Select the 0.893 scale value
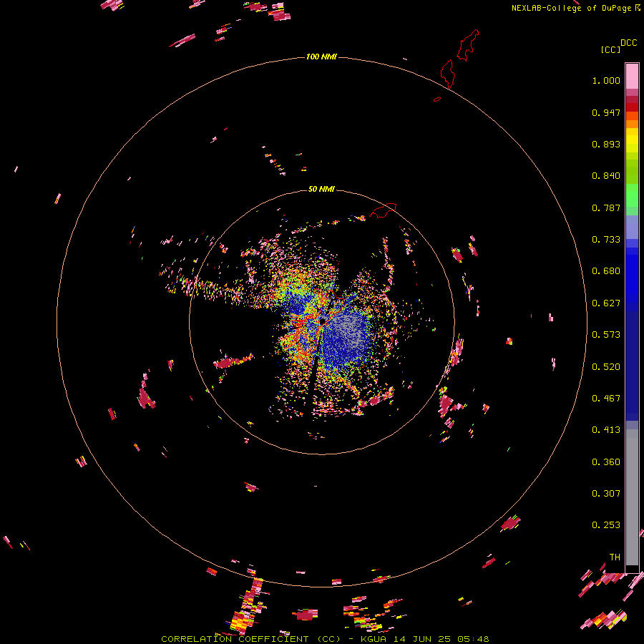Screen dimensions: 644x644 [x=606, y=144]
